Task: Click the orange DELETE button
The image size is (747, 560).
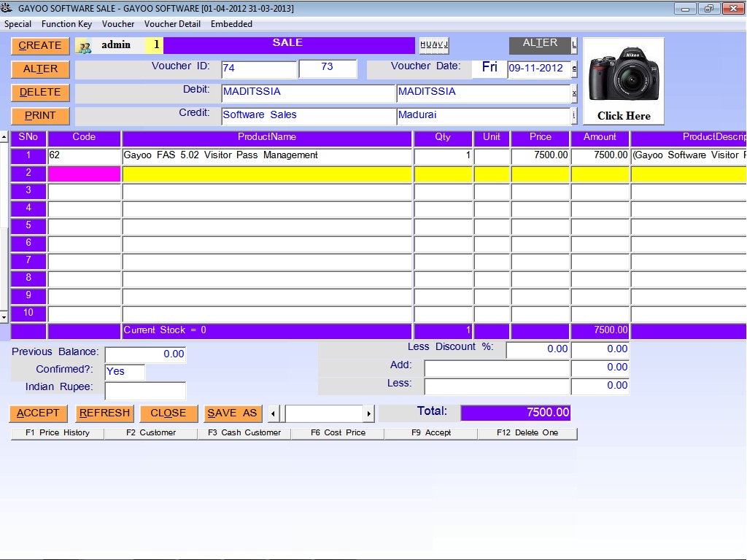Action: 40,93
